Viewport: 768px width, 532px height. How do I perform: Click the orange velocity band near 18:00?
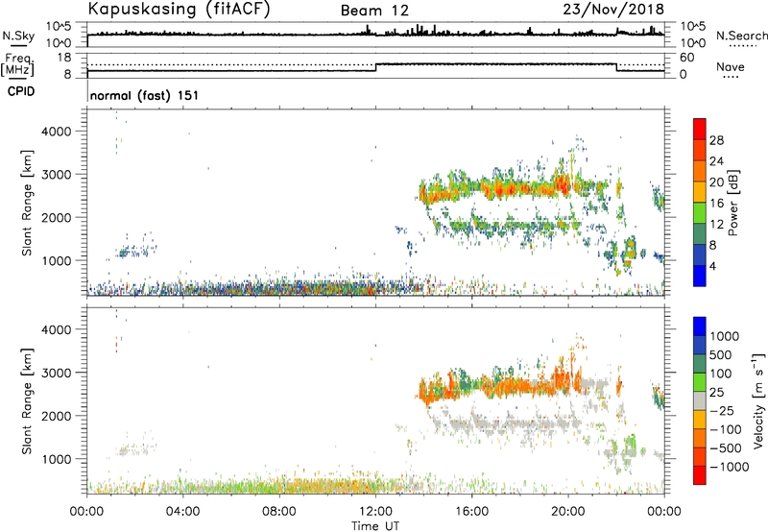pyautogui.click(x=521, y=387)
